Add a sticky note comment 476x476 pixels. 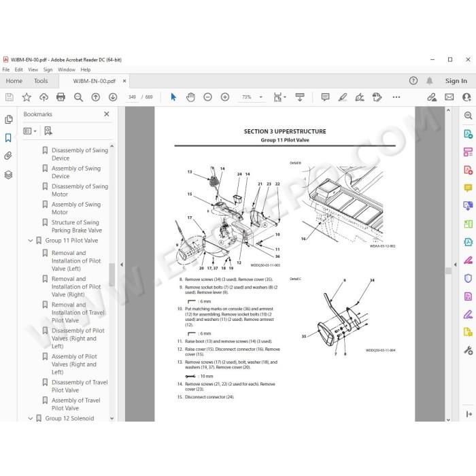click(325, 97)
